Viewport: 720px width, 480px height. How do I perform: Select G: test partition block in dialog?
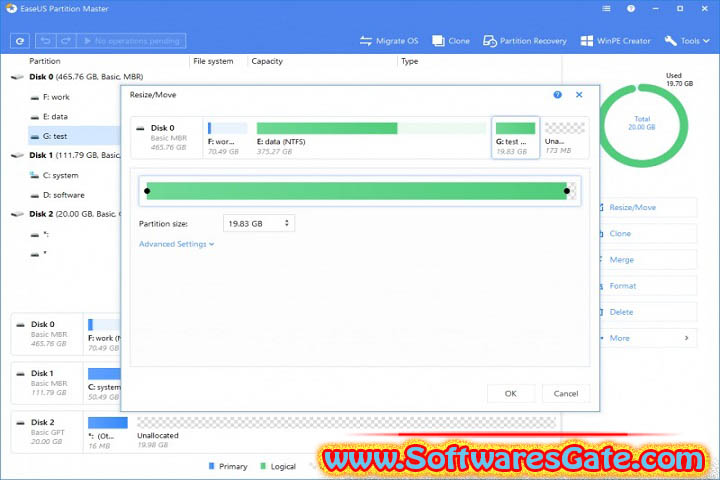pos(515,137)
